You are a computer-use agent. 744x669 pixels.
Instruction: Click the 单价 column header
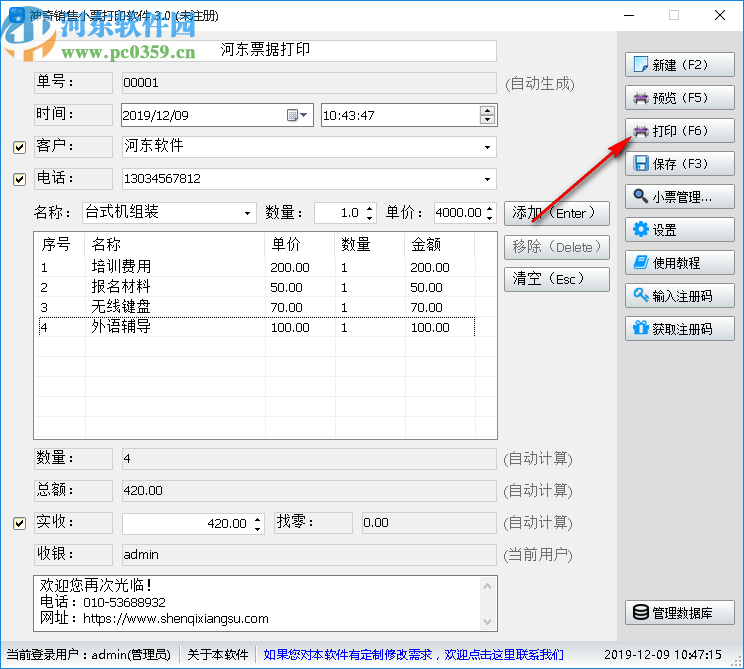click(x=299, y=245)
